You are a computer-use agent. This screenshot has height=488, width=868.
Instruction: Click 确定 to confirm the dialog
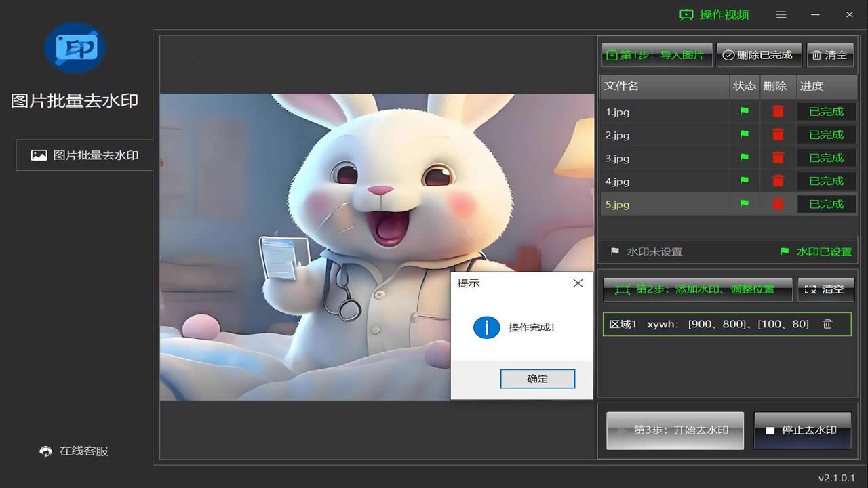pyautogui.click(x=538, y=379)
